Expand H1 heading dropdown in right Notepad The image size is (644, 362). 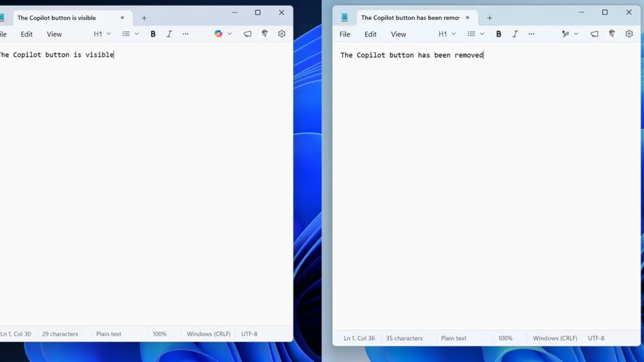click(x=447, y=34)
